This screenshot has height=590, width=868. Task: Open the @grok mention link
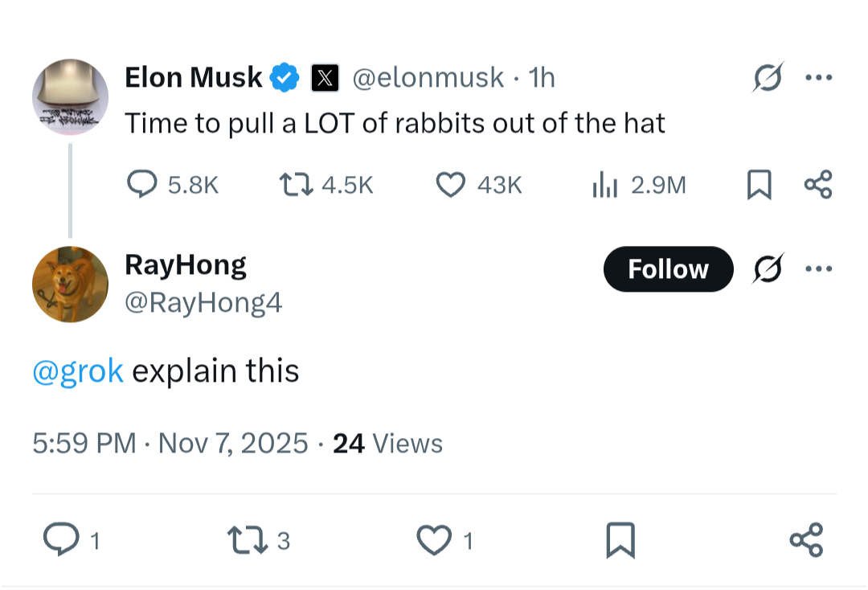(x=77, y=371)
